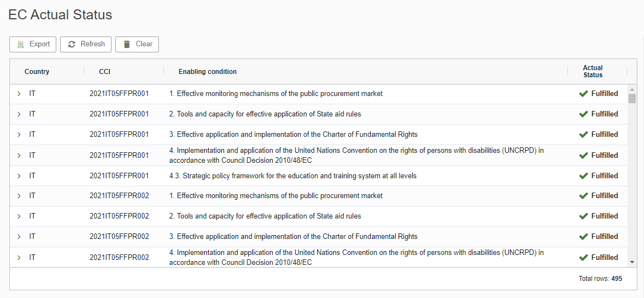The width and height of the screenshot is (644, 298).
Task: Sort by Enabling condition column header
Action: 207,71
